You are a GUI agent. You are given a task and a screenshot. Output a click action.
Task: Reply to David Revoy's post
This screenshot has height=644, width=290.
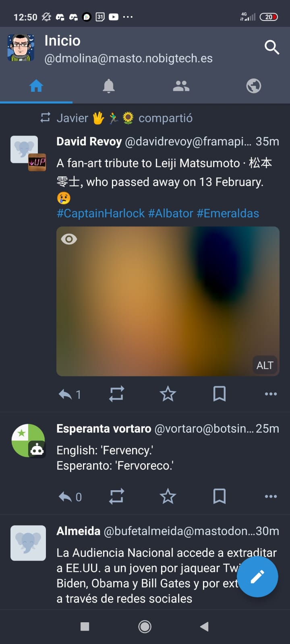[x=66, y=394]
